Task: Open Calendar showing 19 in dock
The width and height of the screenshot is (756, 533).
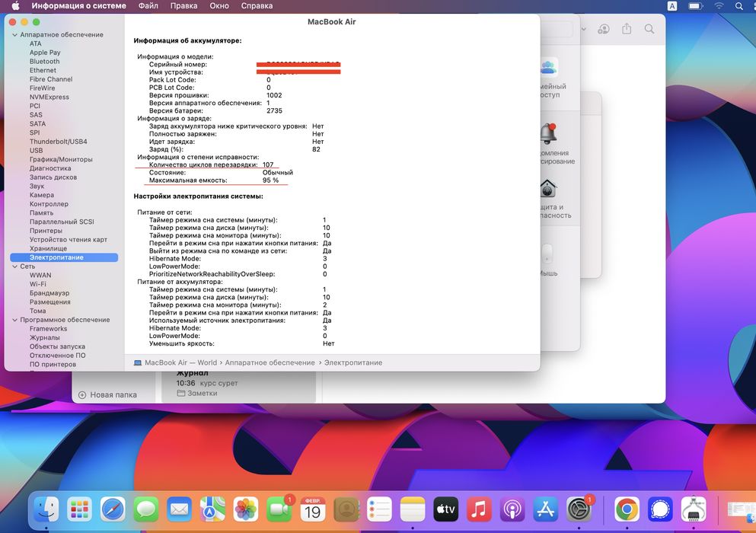Action: [312, 509]
